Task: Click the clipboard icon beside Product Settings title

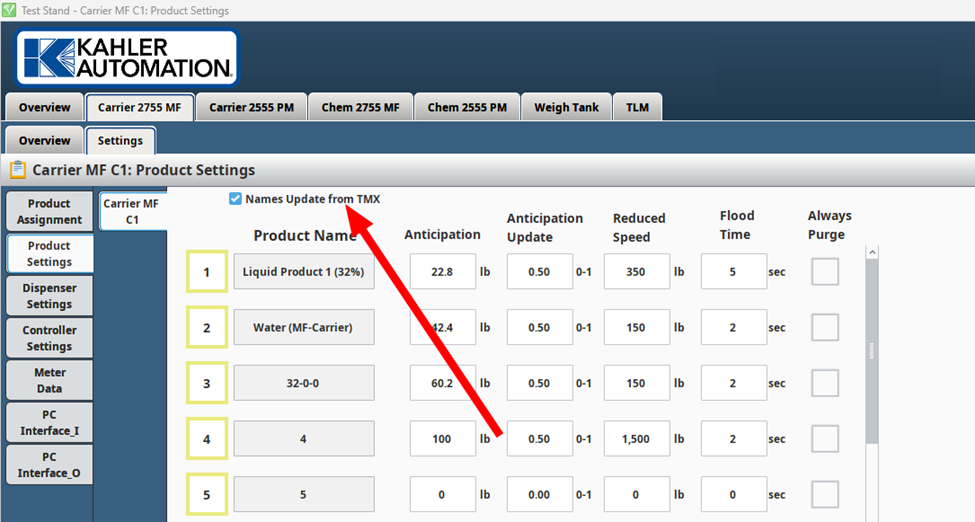Action: (17, 170)
